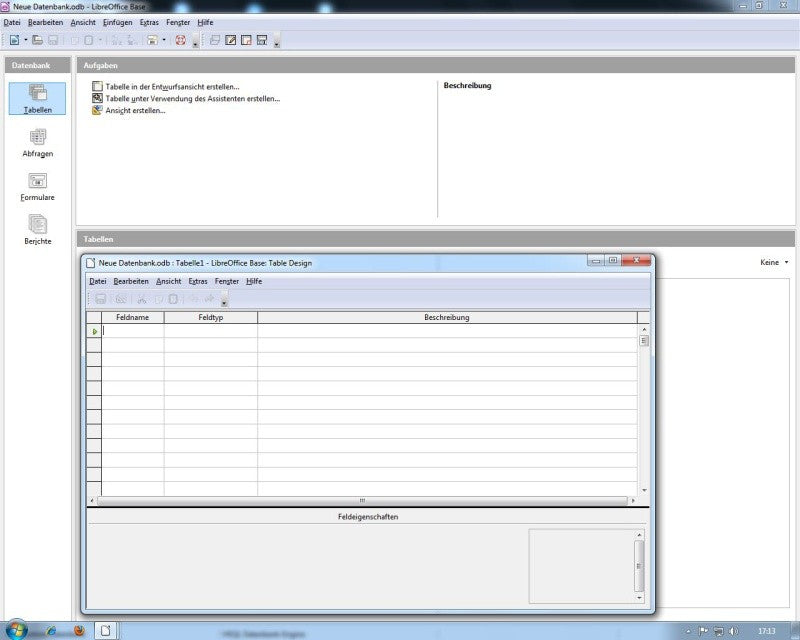Click the New document icon in main toolbar
This screenshot has height=640, width=800.
tap(14, 40)
